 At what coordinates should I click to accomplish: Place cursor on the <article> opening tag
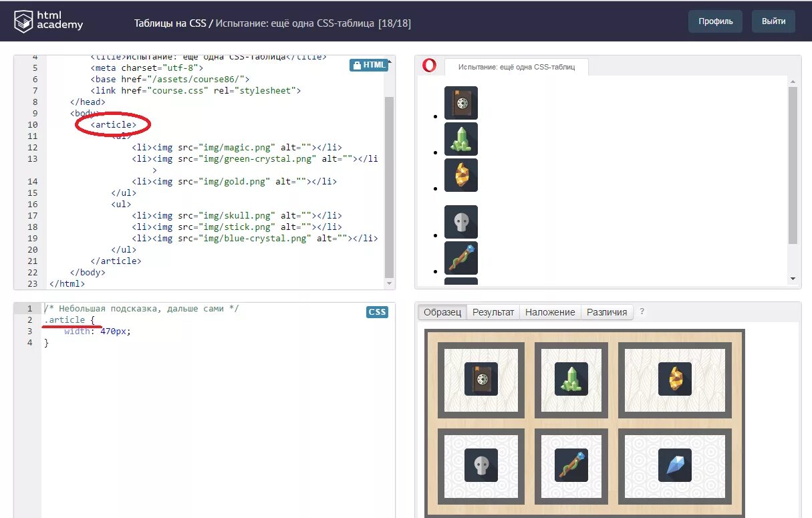point(114,125)
